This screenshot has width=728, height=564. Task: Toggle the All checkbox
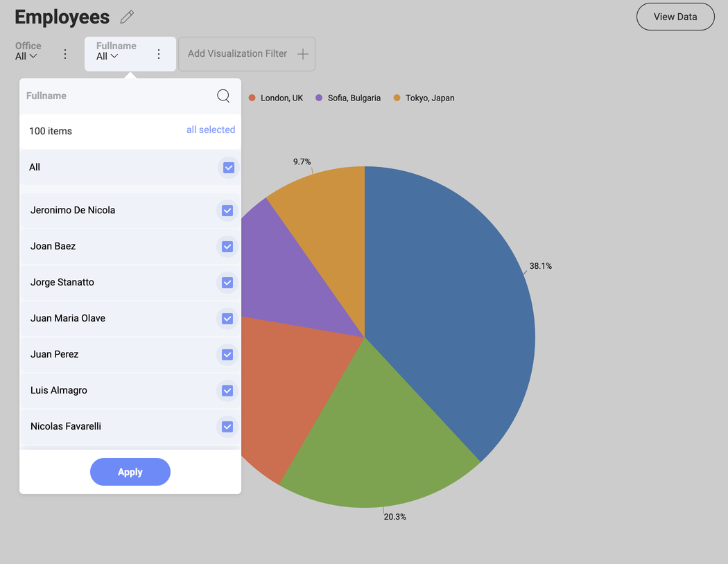[228, 168]
